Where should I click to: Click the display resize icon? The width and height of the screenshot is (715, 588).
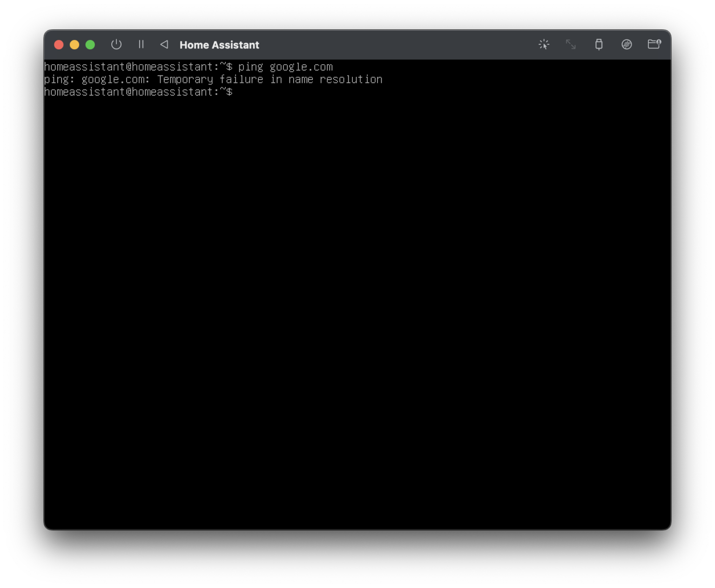(571, 45)
